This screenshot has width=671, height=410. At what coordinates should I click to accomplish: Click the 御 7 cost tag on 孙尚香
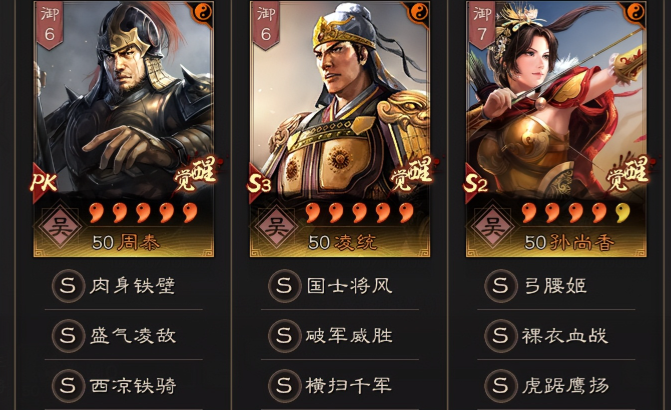pyautogui.click(x=482, y=24)
